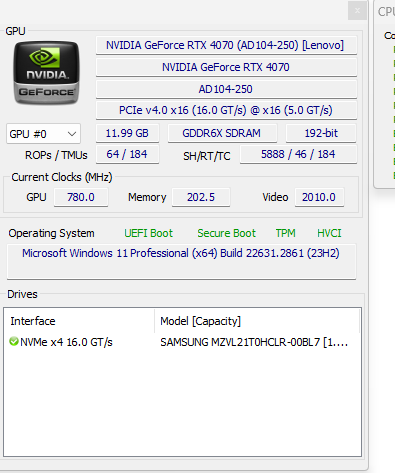
Task: Click the Video clock value 2010.0
Action: click(x=319, y=197)
